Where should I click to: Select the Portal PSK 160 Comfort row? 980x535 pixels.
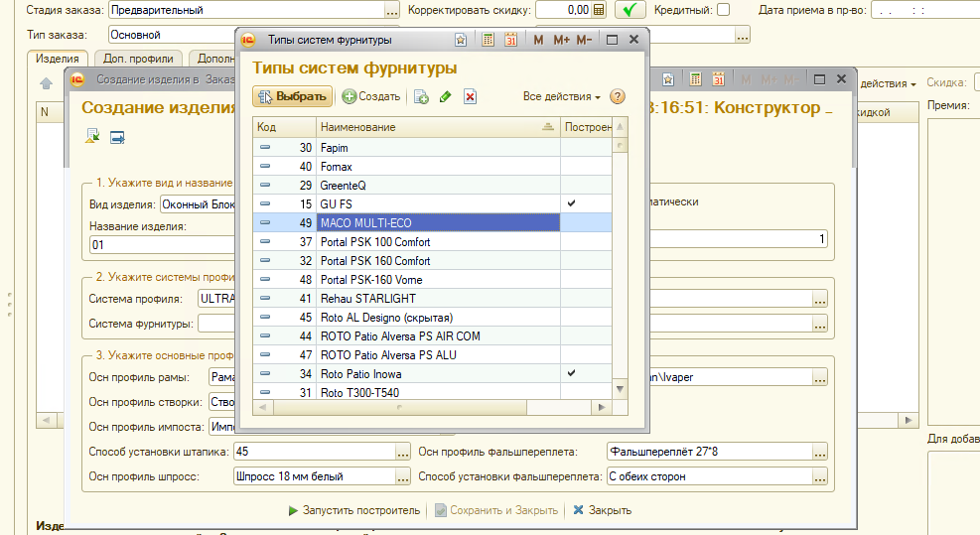tap(433, 261)
